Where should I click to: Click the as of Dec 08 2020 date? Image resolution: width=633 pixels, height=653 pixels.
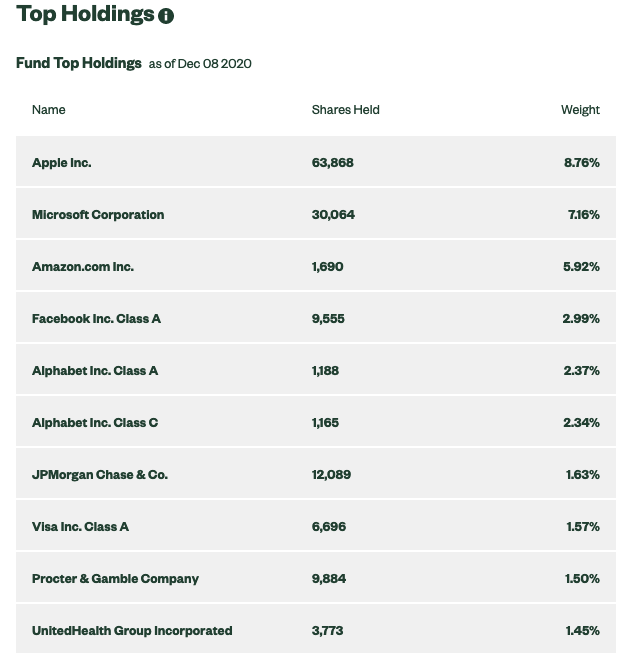point(200,64)
